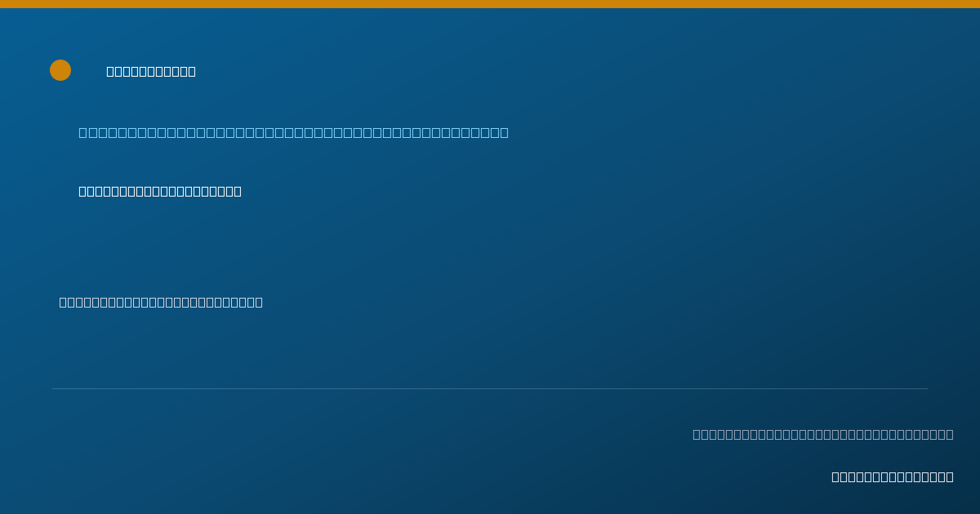Click the orange circle logo icon
This screenshot has width=980, height=514.
(60, 70)
